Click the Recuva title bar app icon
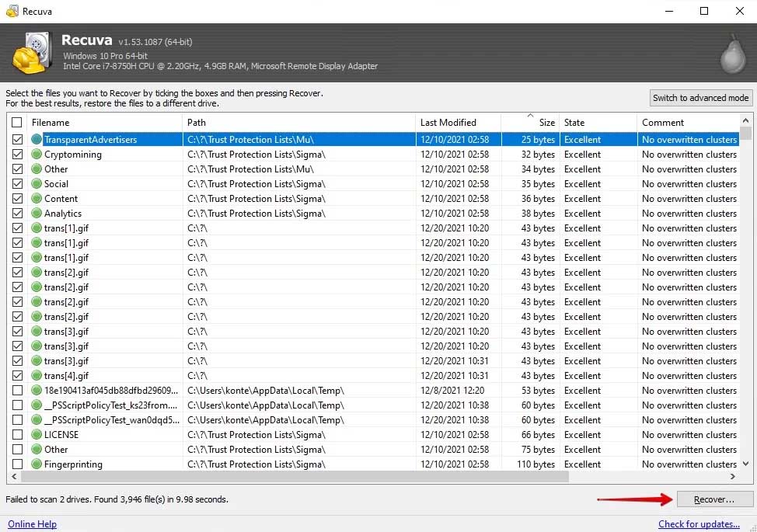The image size is (757, 532). click(x=12, y=11)
